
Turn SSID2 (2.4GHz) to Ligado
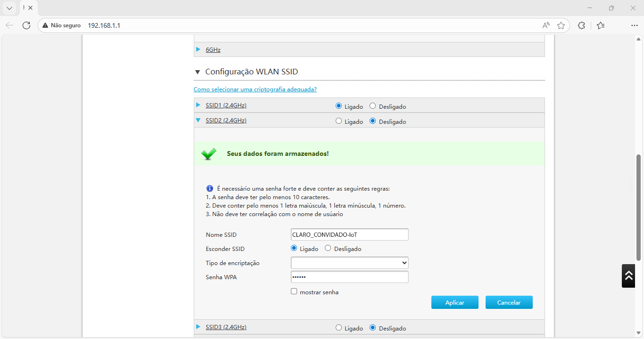339,121
